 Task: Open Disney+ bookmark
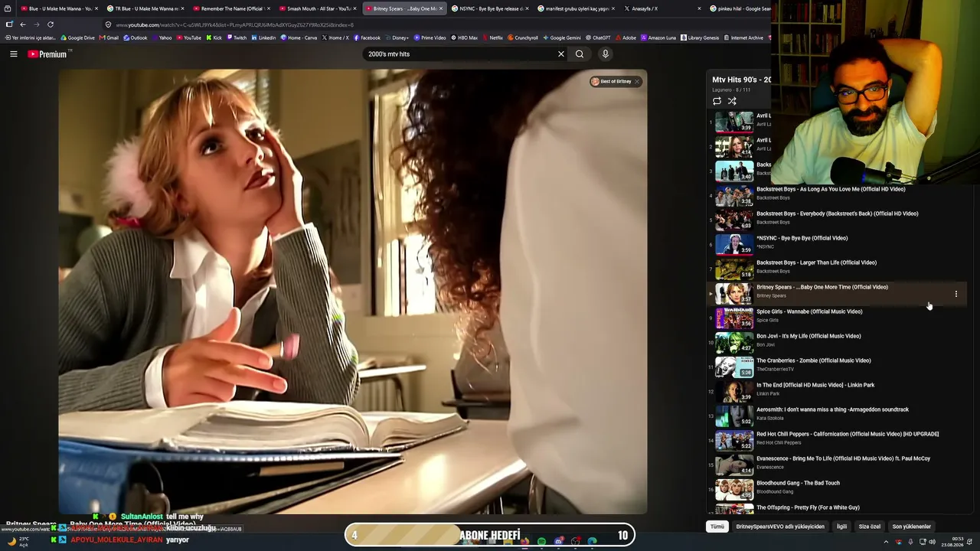[x=398, y=37]
